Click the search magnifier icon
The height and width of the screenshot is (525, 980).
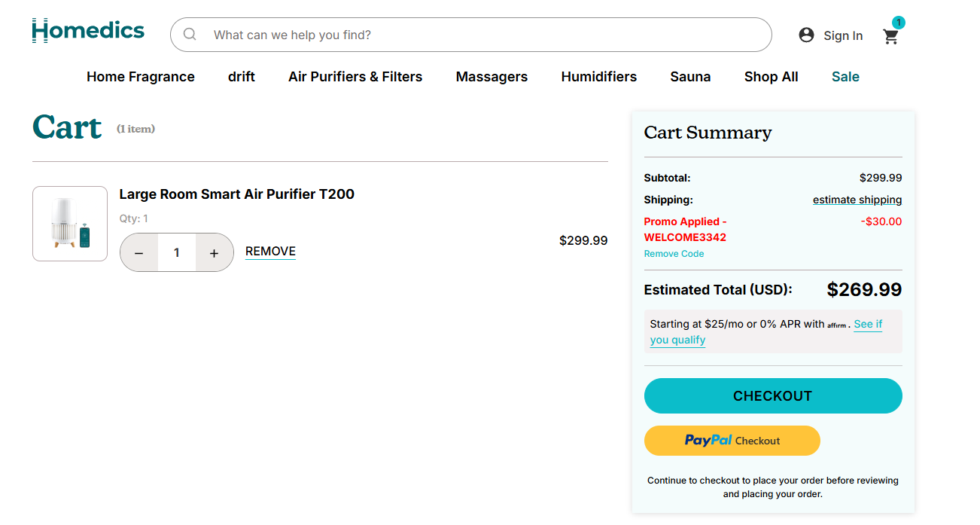pyautogui.click(x=190, y=35)
